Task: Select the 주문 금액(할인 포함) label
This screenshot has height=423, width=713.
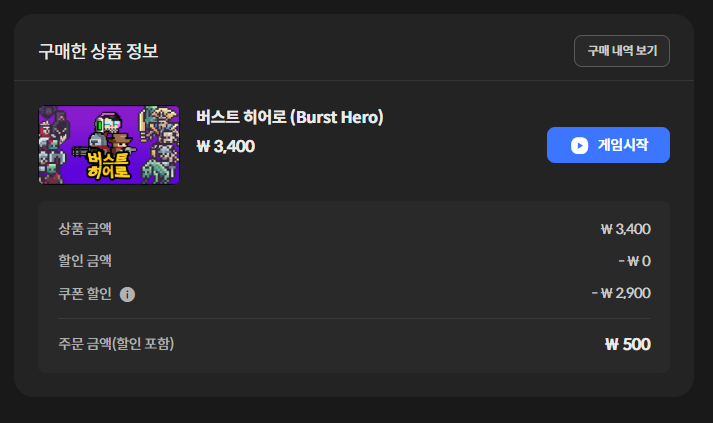Action: (116, 343)
